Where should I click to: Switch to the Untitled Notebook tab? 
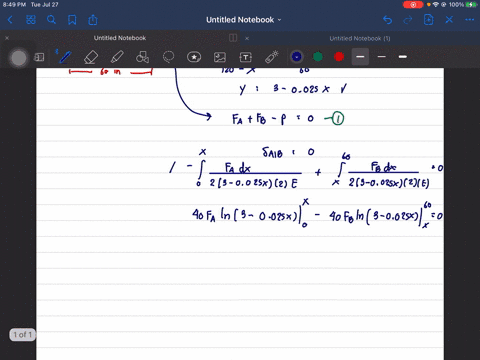[x=120, y=38]
